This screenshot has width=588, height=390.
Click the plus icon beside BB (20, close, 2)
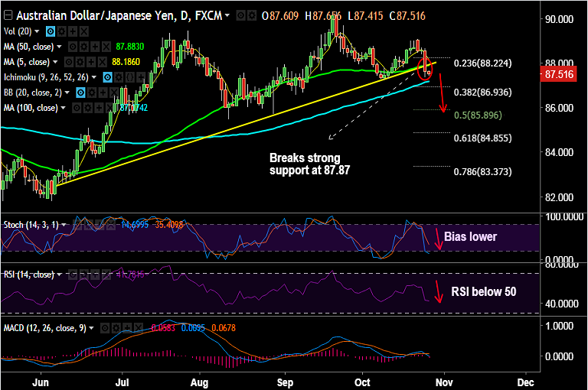coord(103,93)
